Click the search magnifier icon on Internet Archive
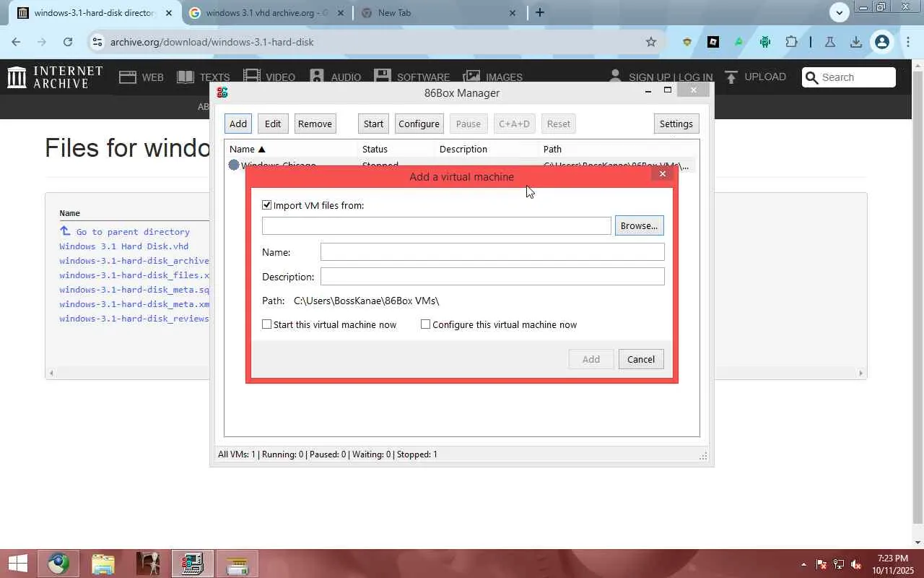Viewport: 924px width, 578px height. [x=812, y=77]
